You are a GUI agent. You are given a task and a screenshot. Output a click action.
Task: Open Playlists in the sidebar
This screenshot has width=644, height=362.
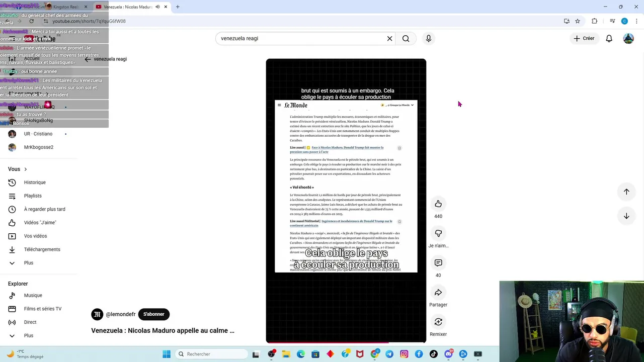[33, 196]
